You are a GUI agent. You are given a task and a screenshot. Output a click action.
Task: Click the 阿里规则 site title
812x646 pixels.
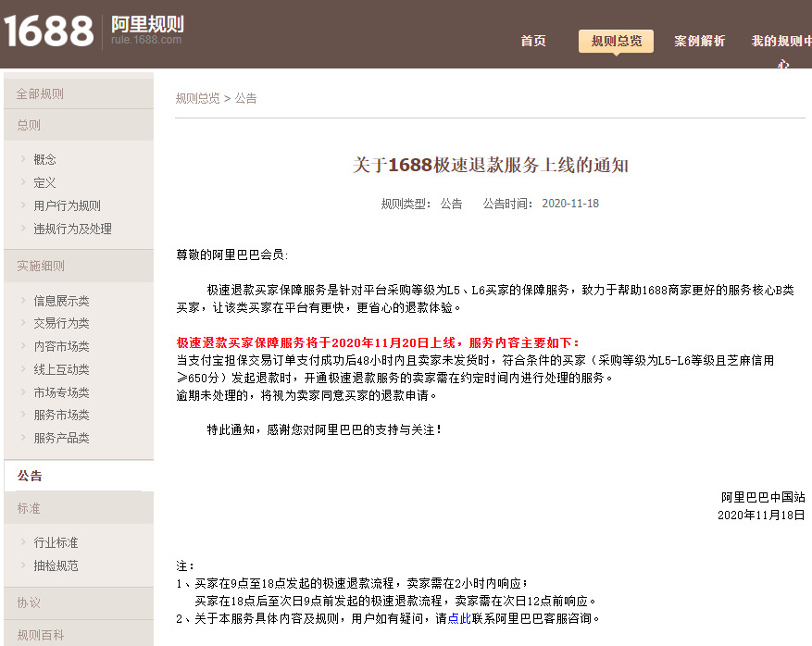147,24
